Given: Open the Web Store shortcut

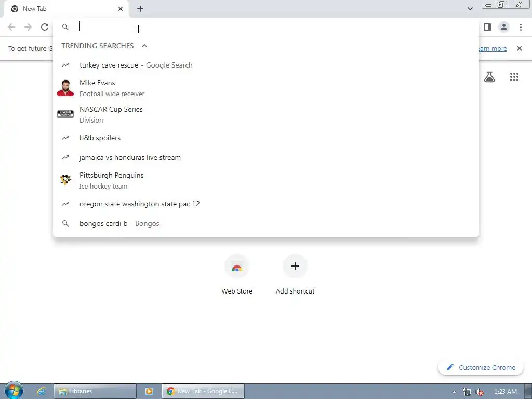Looking at the screenshot, I should [237, 274].
